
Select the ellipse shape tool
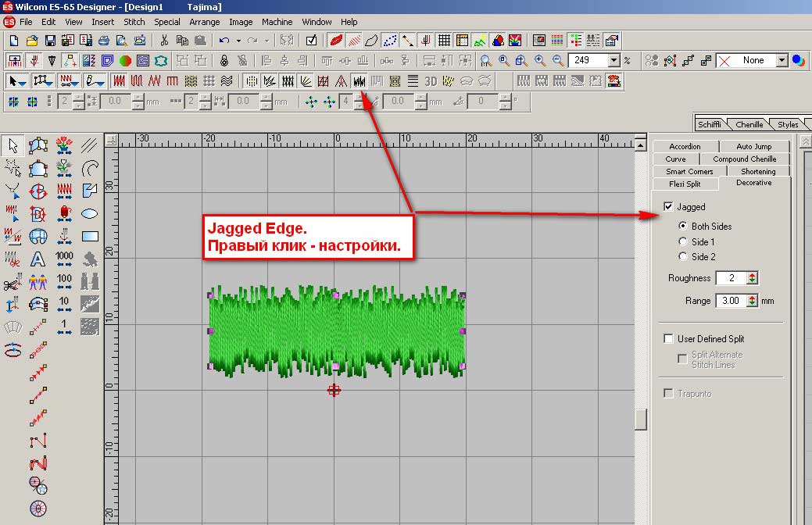click(x=90, y=213)
